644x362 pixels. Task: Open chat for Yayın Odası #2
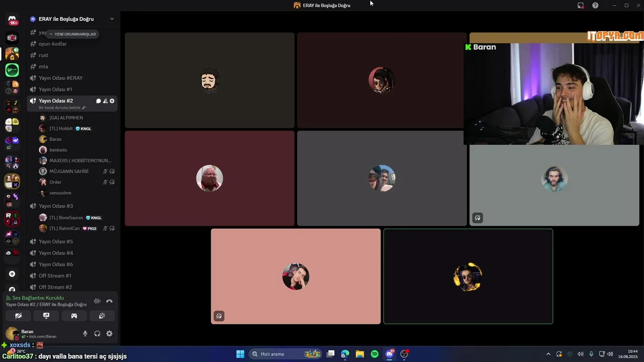point(99,101)
